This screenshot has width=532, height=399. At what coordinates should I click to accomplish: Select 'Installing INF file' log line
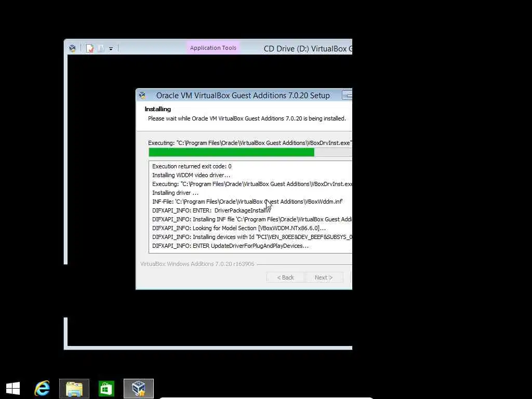(252, 219)
